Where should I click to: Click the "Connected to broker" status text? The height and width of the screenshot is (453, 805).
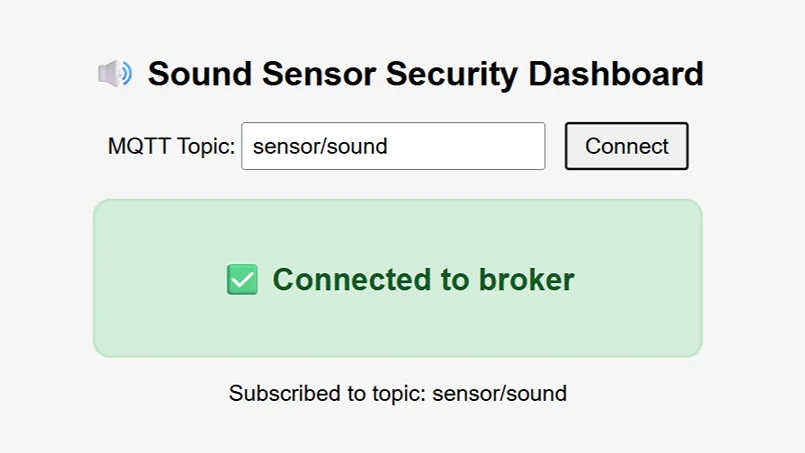click(423, 280)
